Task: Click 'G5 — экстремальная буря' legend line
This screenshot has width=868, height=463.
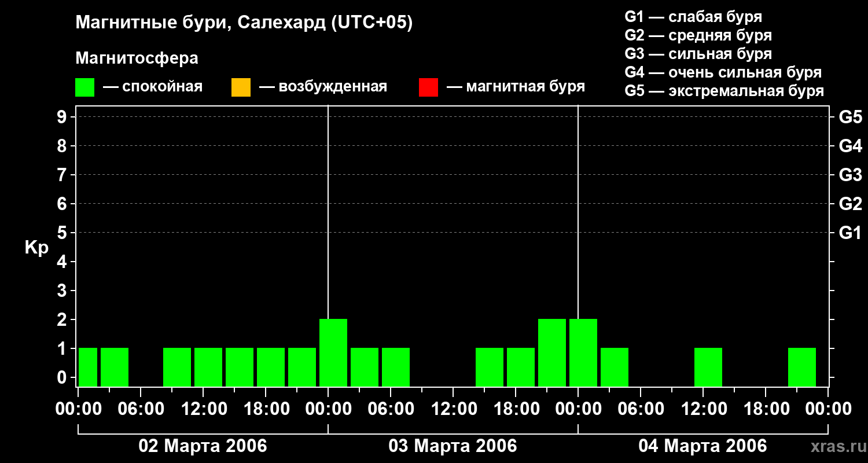Action: (x=724, y=91)
